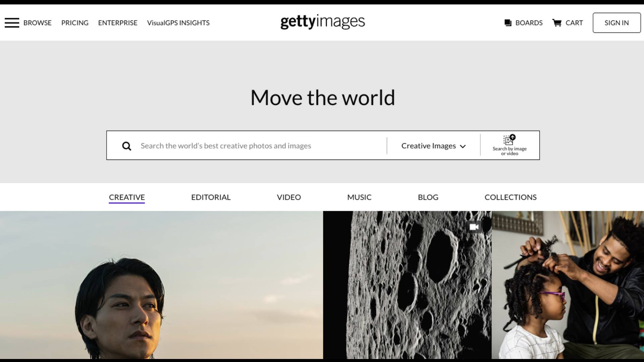Click the magnifying glass search icon
This screenshot has width=644, height=362.
pos(126,146)
